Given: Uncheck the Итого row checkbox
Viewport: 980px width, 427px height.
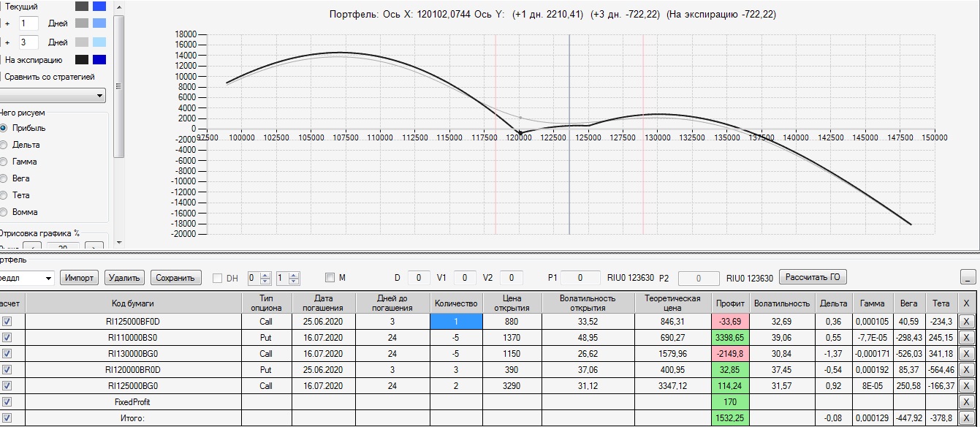Looking at the screenshot, I should point(7,417).
